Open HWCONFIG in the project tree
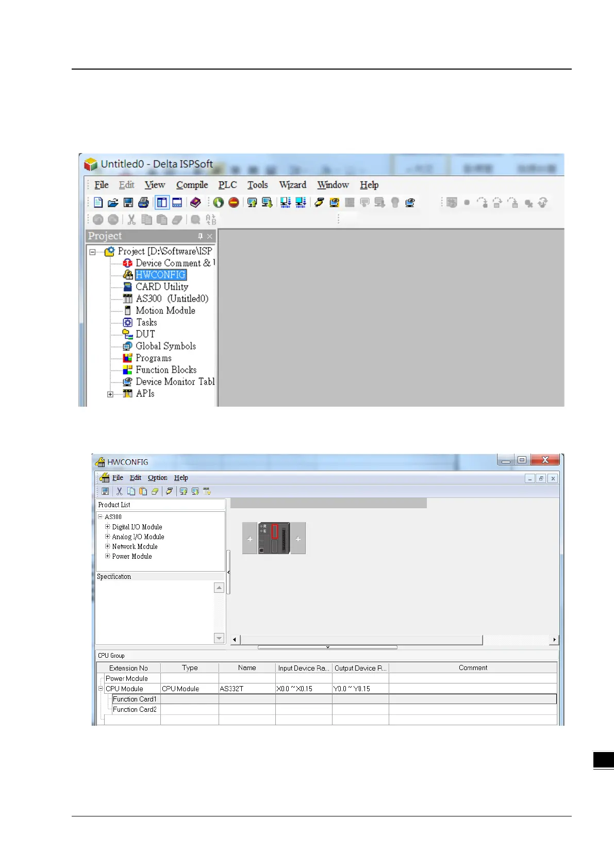614x868 pixels. coord(160,275)
